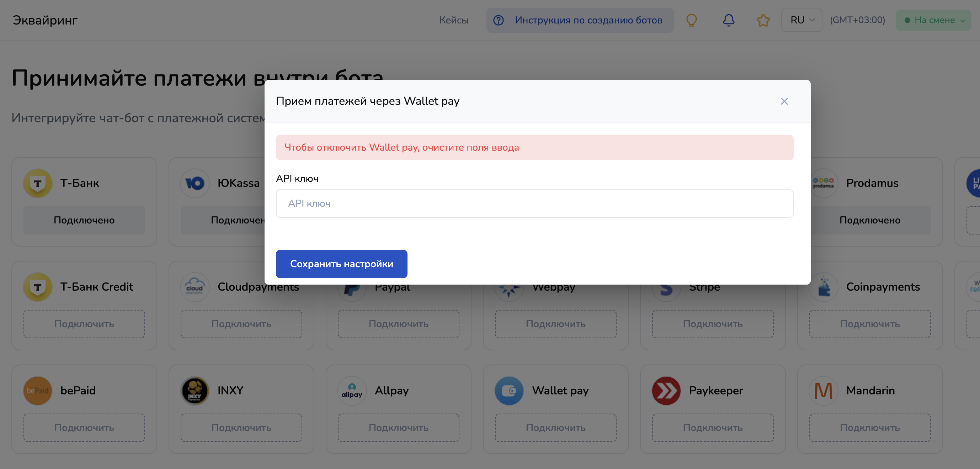Click the Wallet pay logo icon
This screenshot has height=469, width=980.
pos(509,390)
